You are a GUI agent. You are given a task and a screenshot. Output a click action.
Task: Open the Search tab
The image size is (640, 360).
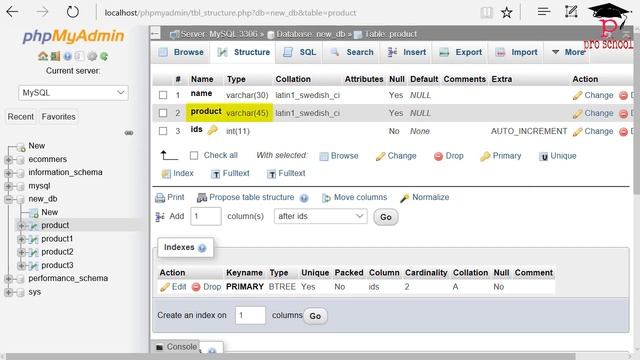click(352, 52)
